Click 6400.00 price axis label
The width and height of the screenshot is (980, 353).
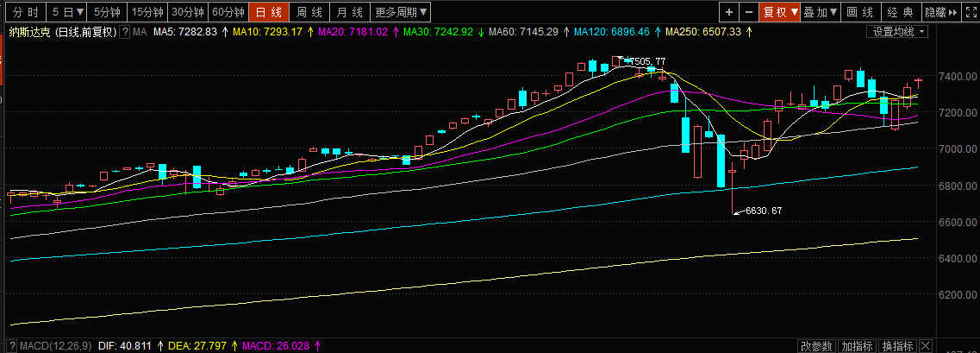959,258
